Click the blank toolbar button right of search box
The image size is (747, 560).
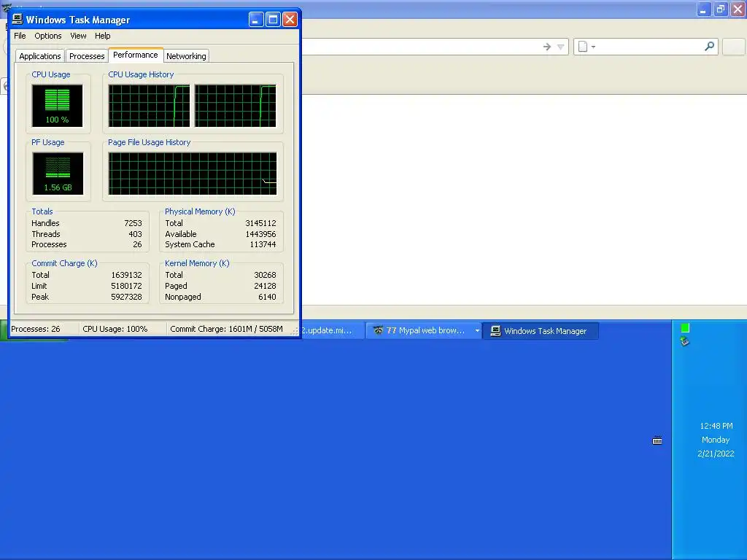(x=734, y=47)
